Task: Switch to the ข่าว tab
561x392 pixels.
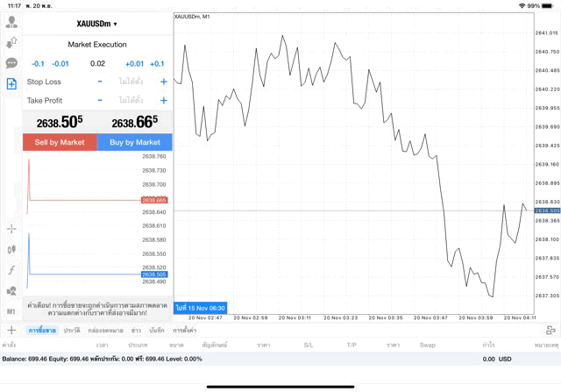Action: coord(137,331)
